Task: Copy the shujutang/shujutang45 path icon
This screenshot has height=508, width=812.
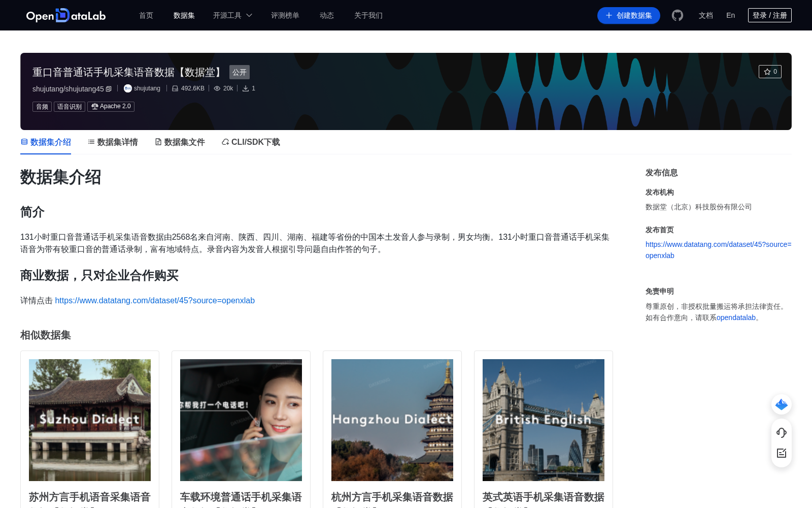Action: click(x=109, y=89)
